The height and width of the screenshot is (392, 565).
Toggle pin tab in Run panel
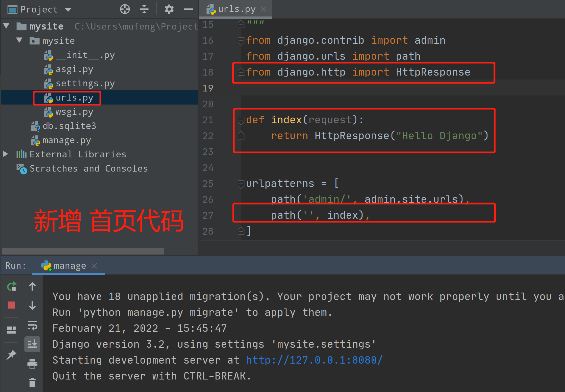pos(11,355)
